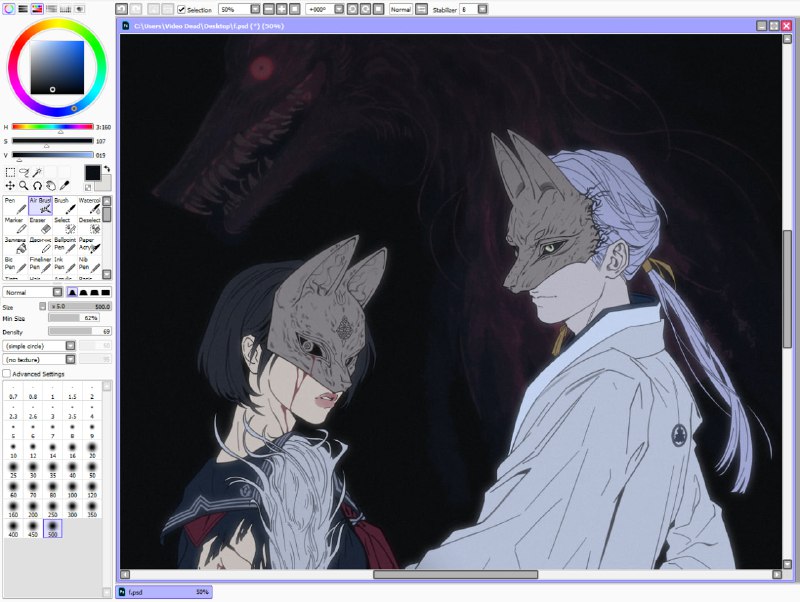Pick the Ballpoint Pen tool
This screenshot has height=602, width=800.
[x=65, y=245]
